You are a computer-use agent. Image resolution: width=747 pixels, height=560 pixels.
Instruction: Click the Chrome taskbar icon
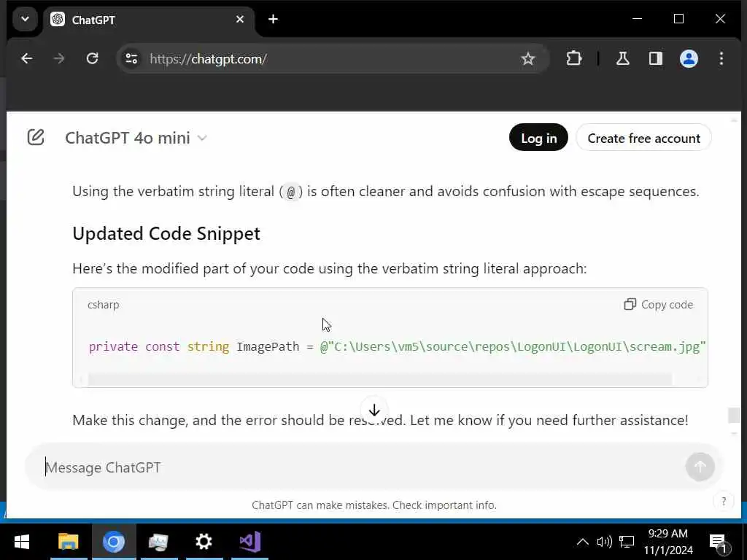(x=113, y=542)
